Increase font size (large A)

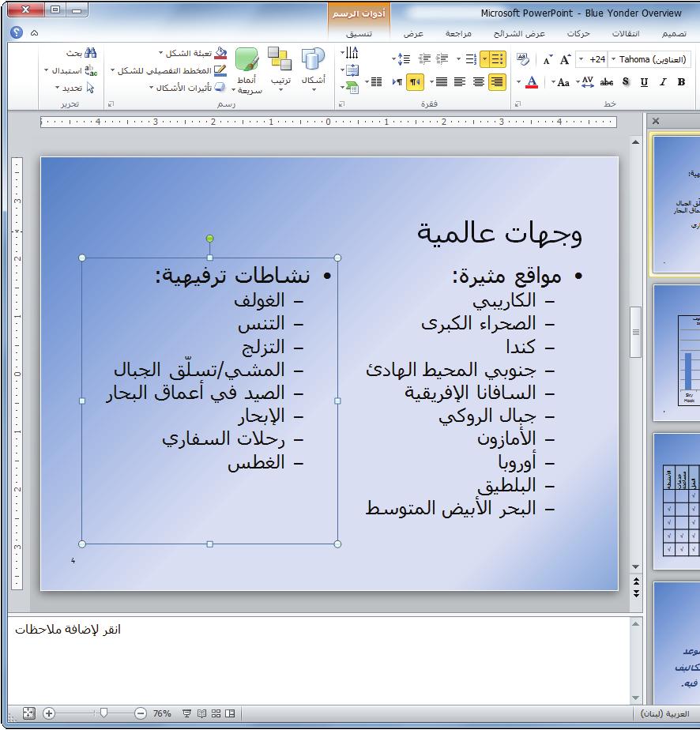point(565,59)
